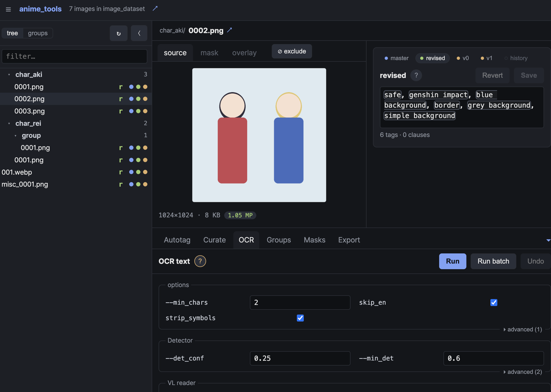The width and height of the screenshot is (551, 392).
Task: Collapse the char_rei folder
Action: (x=9, y=124)
